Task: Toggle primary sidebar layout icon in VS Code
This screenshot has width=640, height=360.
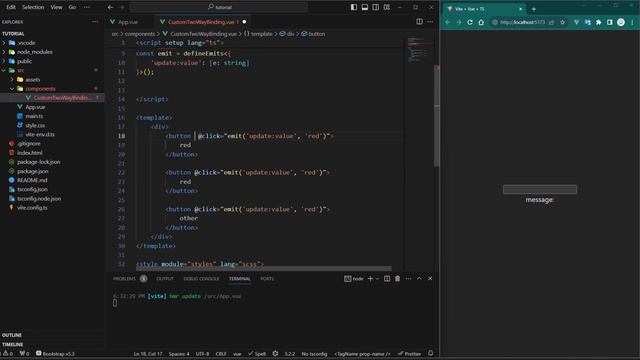Action: pos(354,7)
